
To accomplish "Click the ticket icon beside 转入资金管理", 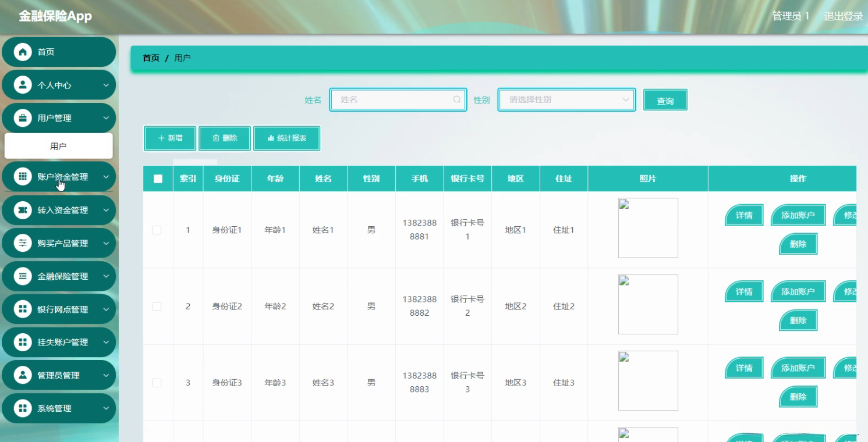I will coord(23,210).
